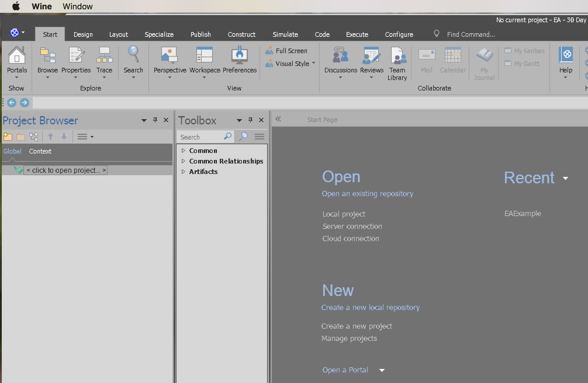Click 'click to open project' tree item

[x=66, y=170]
